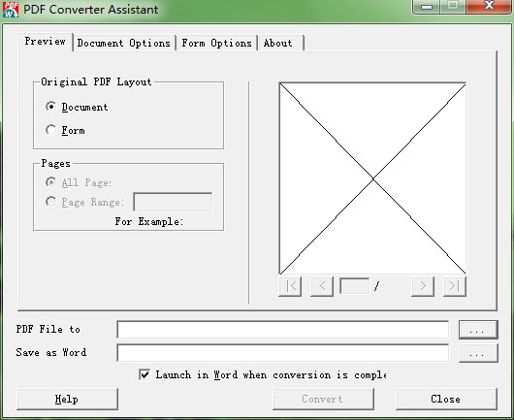
Task: Open the About tab
Action: coord(281,43)
